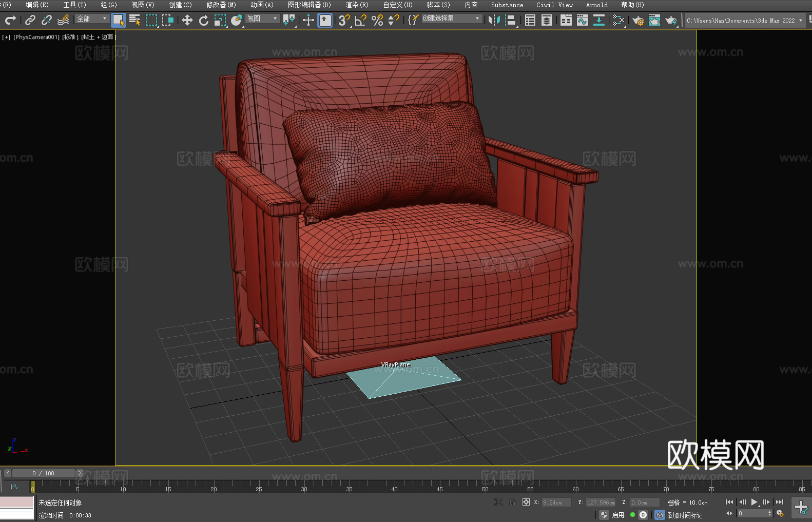
Task: Step time slider forward with right arrow
Action: pyautogui.click(x=80, y=473)
